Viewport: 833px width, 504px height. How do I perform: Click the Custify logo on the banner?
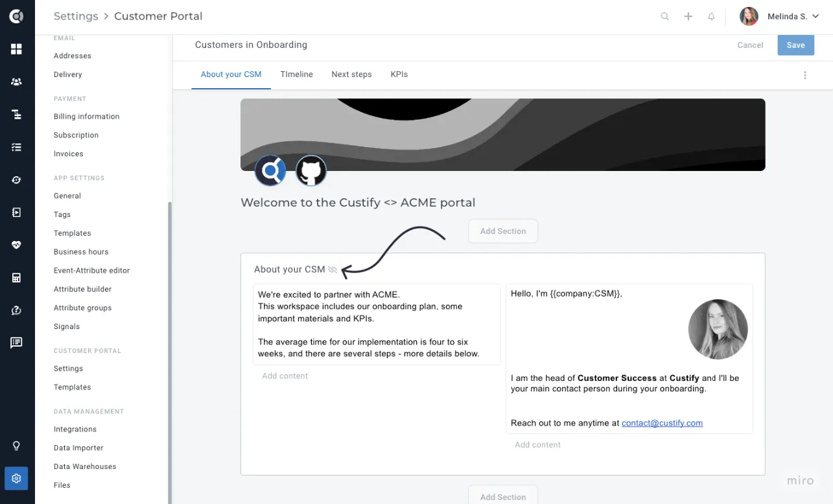(270, 171)
